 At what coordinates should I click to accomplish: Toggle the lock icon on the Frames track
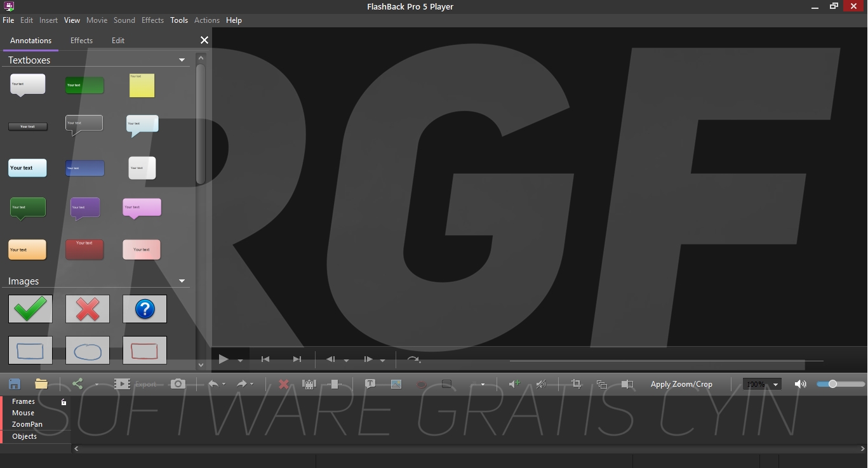(63, 402)
